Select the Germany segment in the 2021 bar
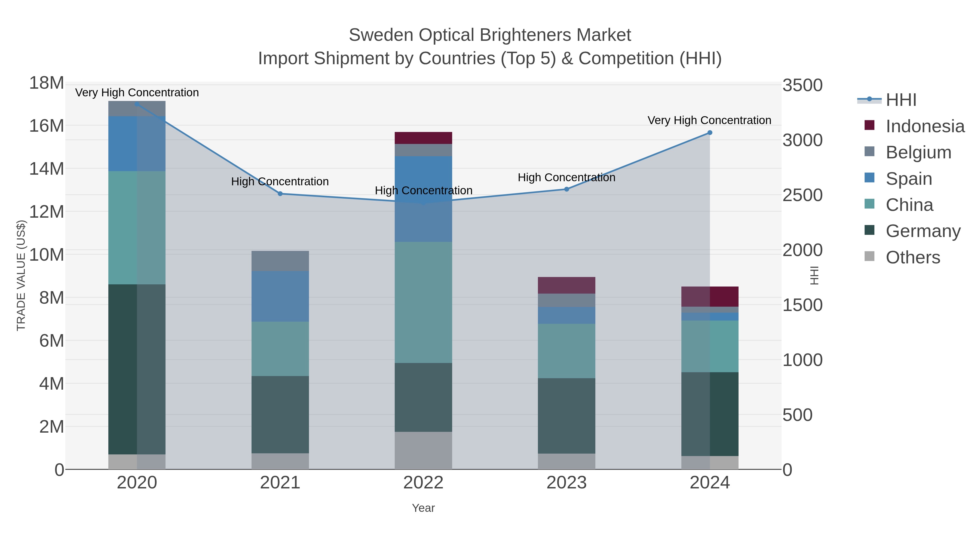The height and width of the screenshot is (551, 980). (x=280, y=415)
